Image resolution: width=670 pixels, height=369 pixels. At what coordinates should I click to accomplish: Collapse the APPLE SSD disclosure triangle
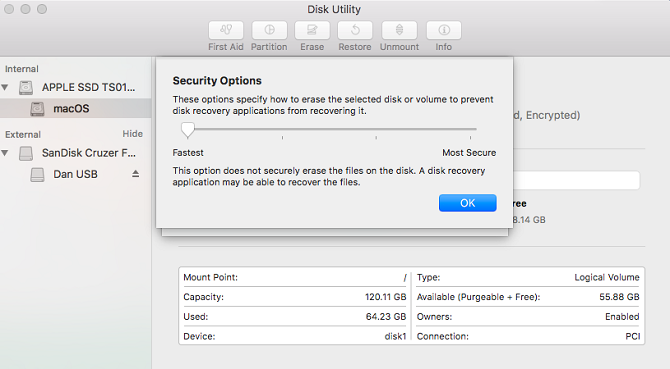click(5, 88)
